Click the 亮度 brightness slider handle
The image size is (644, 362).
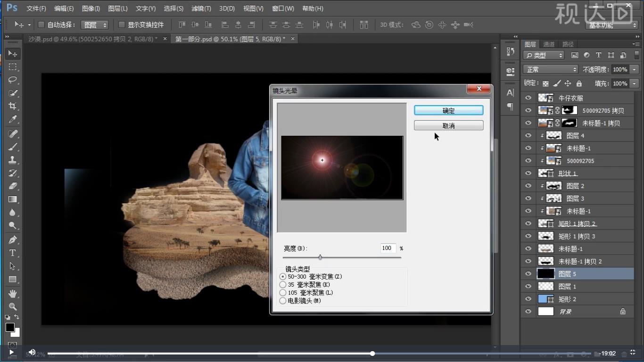[320, 257]
